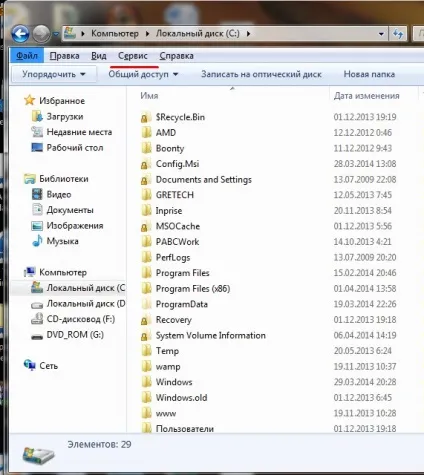This screenshot has height=475, width=424.
Task: Sort by the Имя column header
Action: 149,96
